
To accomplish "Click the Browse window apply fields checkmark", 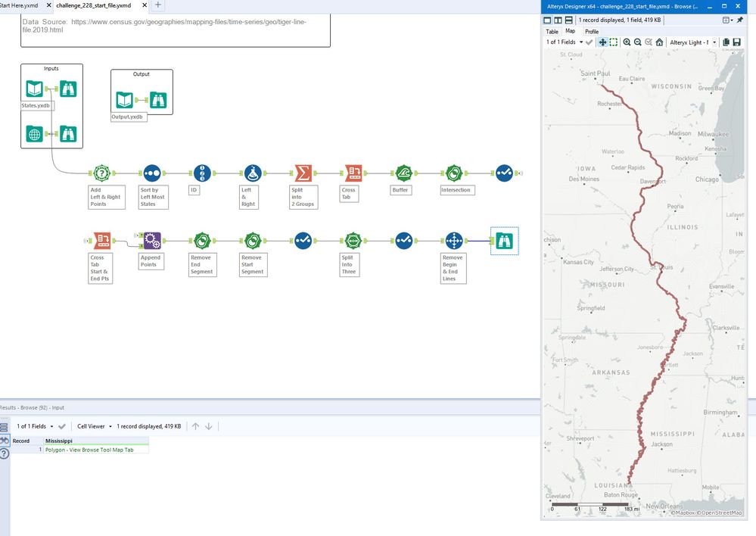I will pyautogui.click(x=590, y=42).
